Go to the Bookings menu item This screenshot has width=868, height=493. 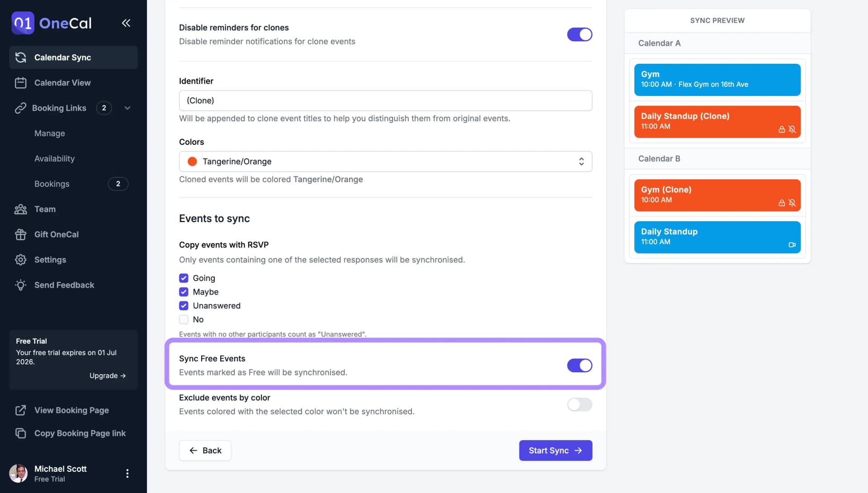pos(52,184)
